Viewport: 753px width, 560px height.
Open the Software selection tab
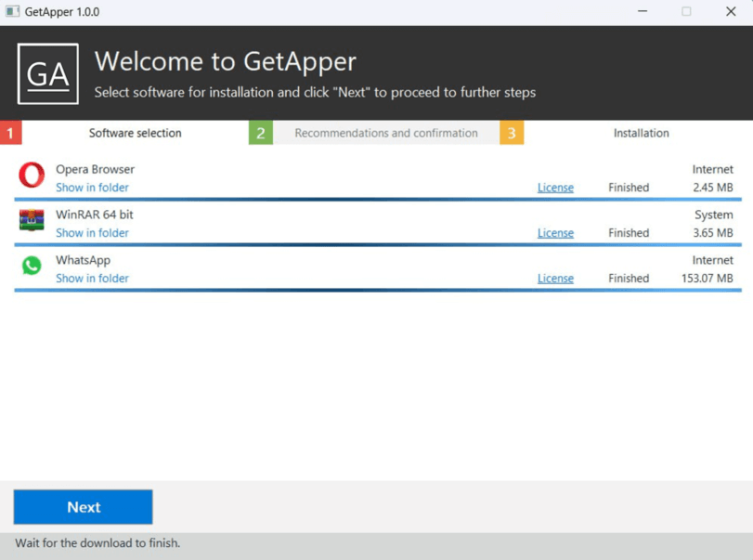point(135,133)
